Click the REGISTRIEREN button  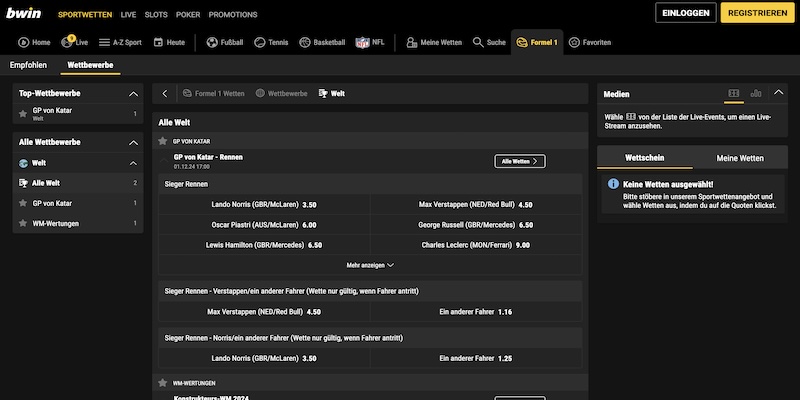758,13
